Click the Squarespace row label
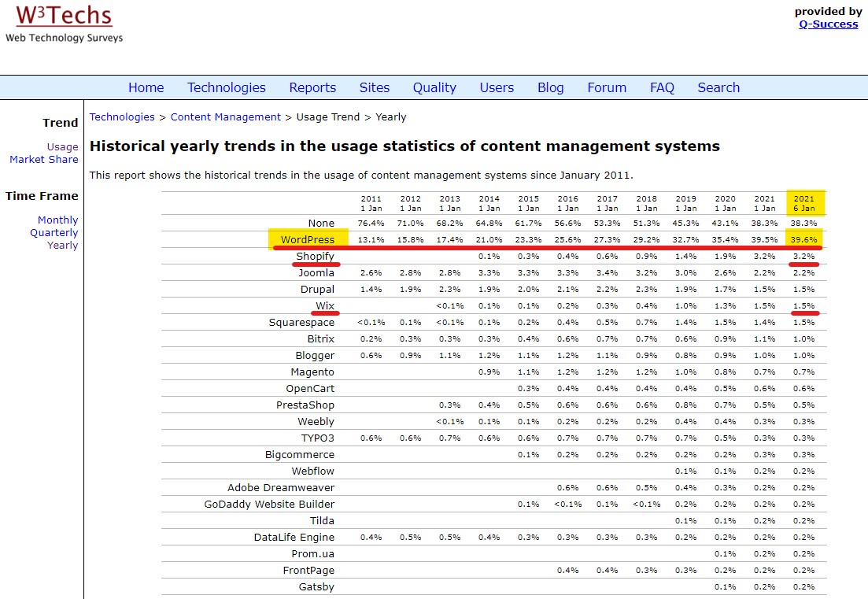 click(301, 322)
